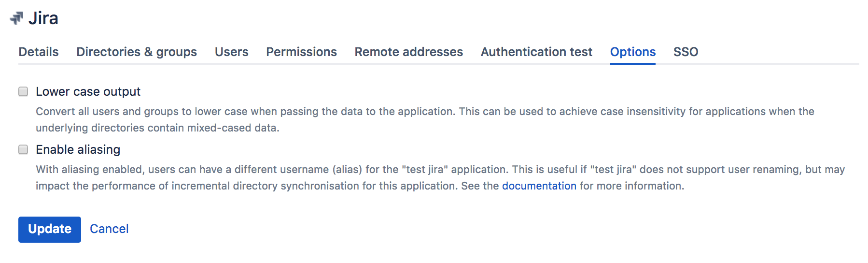
Task: Click the Jira logo icon
Action: [x=16, y=18]
